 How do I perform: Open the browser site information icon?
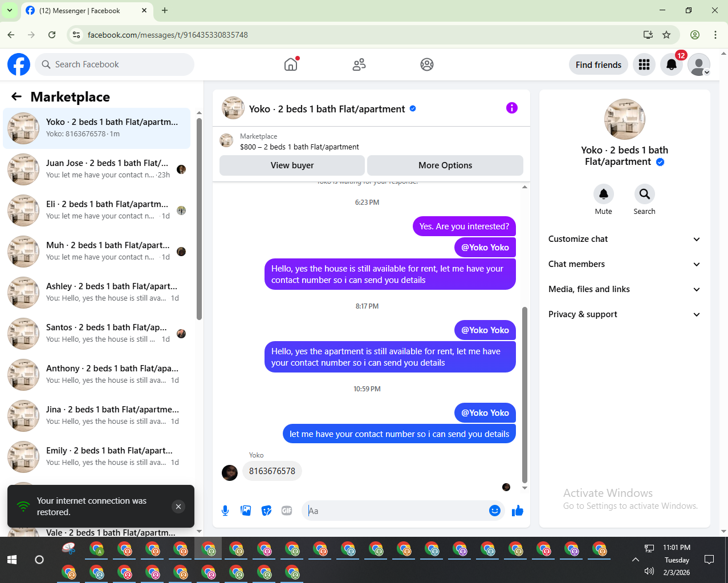tap(76, 35)
